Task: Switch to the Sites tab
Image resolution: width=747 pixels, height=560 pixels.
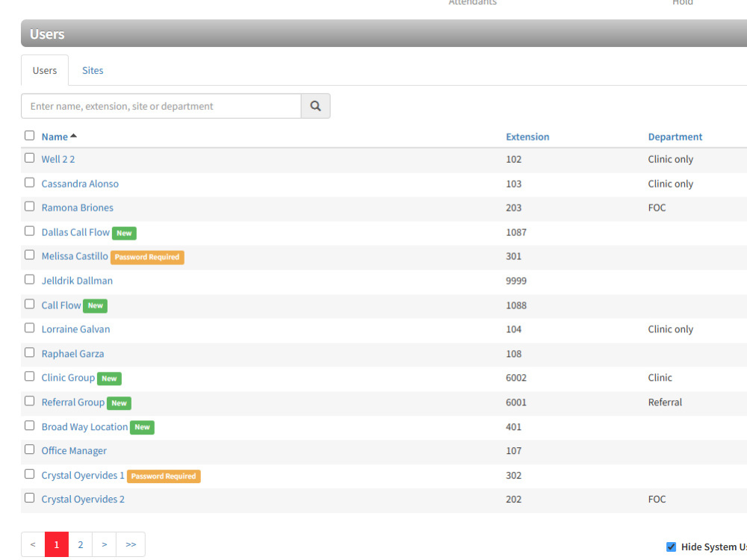Action: pyautogui.click(x=93, y=70)
